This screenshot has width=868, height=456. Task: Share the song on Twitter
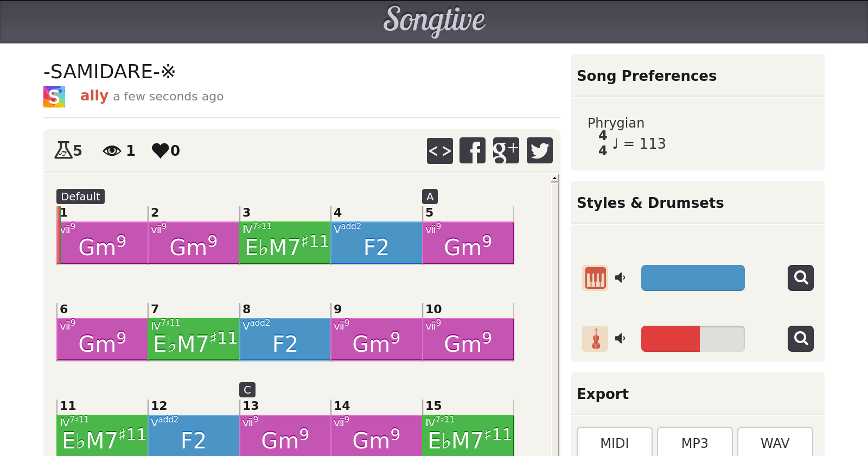pos(539,150)
